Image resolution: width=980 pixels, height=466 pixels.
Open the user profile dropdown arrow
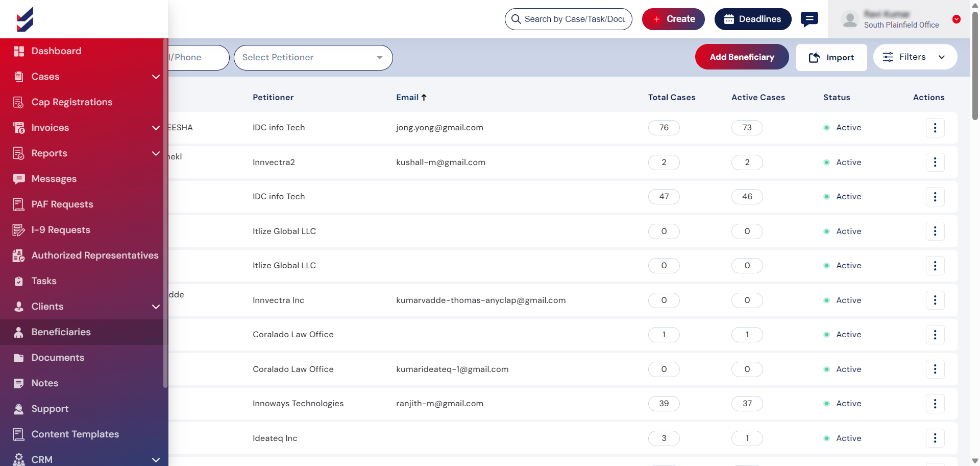(956, 19)
